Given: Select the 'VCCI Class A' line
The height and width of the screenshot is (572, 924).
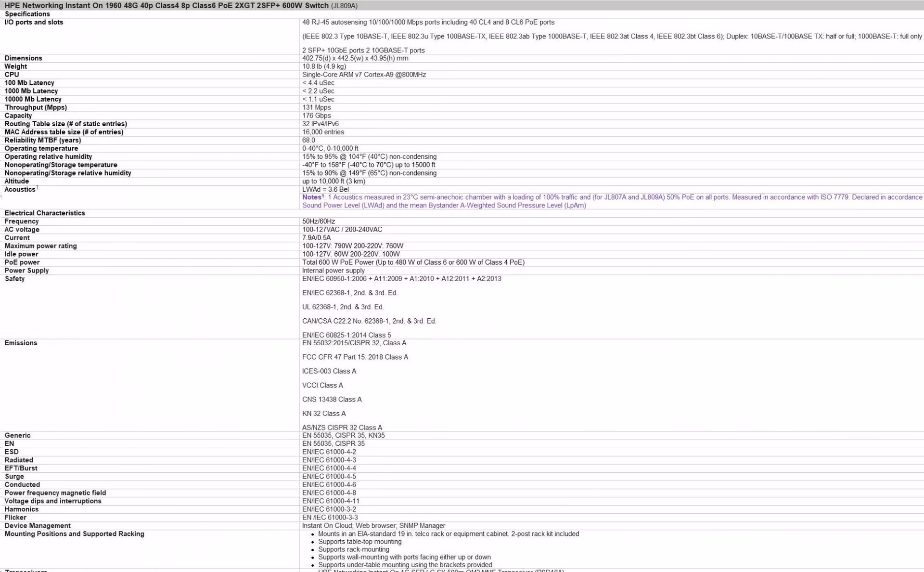Looking at the screenshot, I should (322, 385).
